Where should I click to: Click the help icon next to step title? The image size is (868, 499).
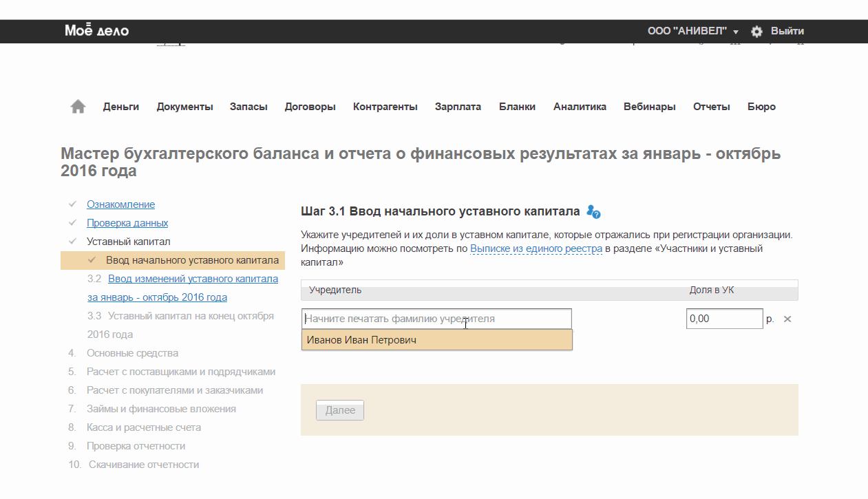593,211
